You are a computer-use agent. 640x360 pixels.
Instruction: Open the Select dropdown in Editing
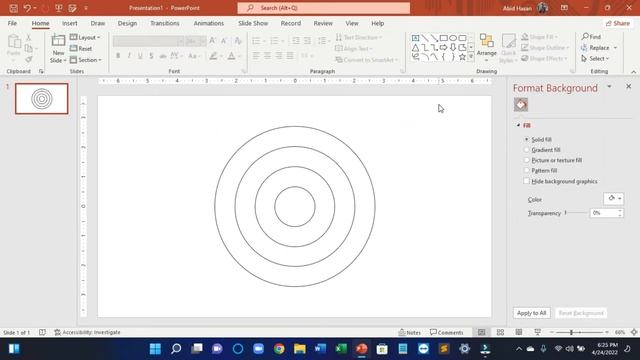(x=596, y=59)
